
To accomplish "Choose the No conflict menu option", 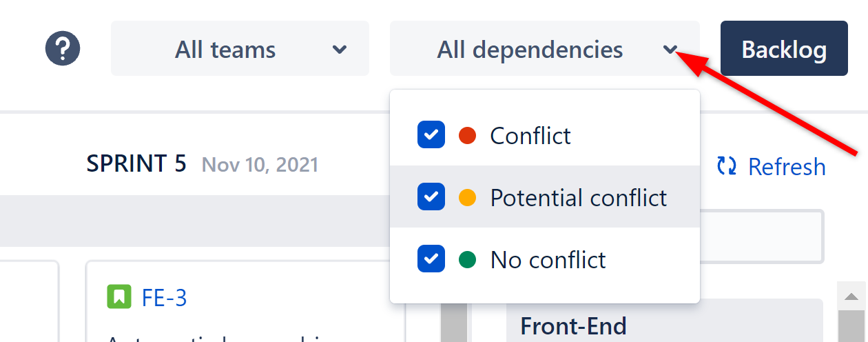I will [548, 260].
